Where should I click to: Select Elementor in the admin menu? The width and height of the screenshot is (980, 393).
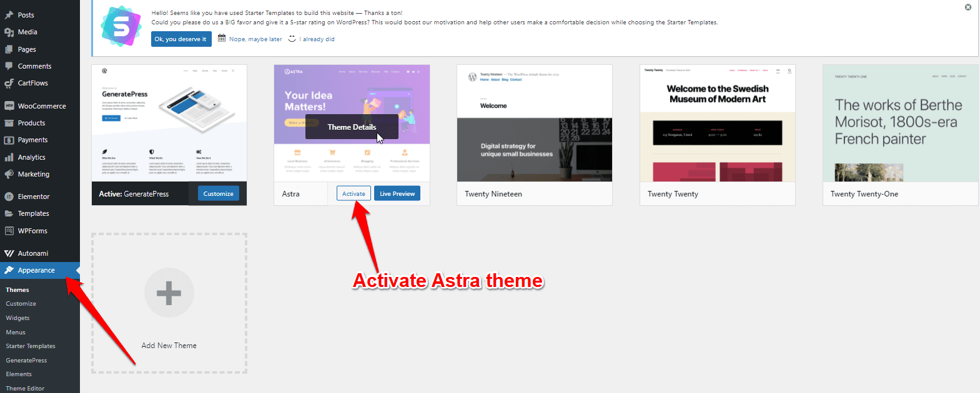34,196
